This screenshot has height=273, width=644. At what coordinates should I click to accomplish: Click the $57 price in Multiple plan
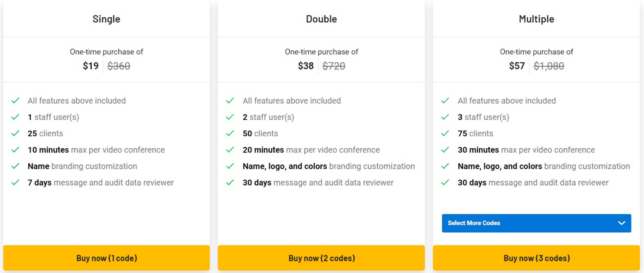[x=517, y=66]
